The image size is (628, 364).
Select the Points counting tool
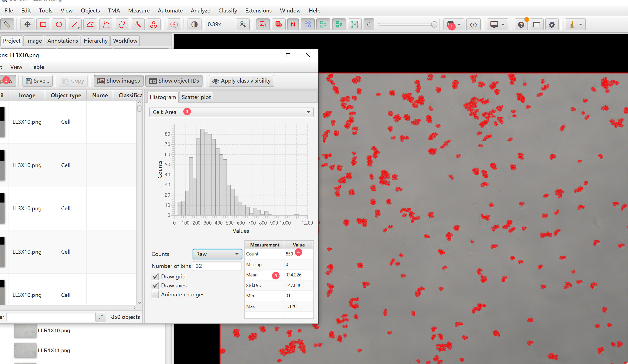(x=153, y=24)
